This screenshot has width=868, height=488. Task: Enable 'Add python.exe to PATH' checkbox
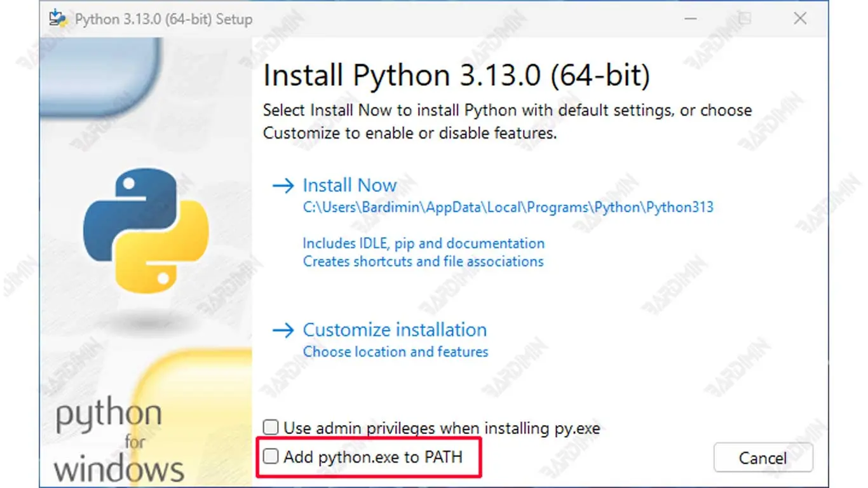point(271,456)
